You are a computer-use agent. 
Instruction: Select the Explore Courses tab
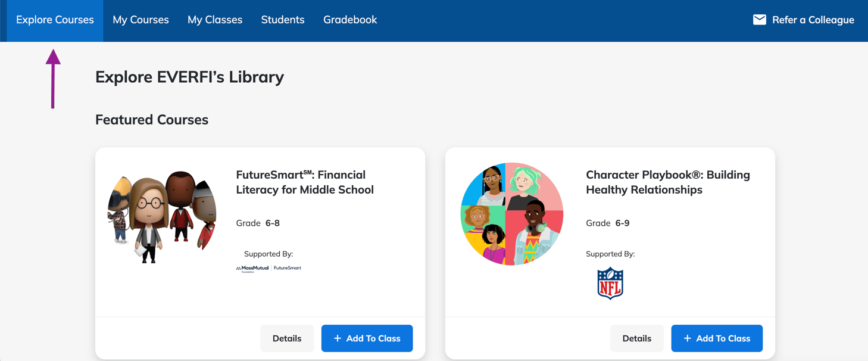55,20
